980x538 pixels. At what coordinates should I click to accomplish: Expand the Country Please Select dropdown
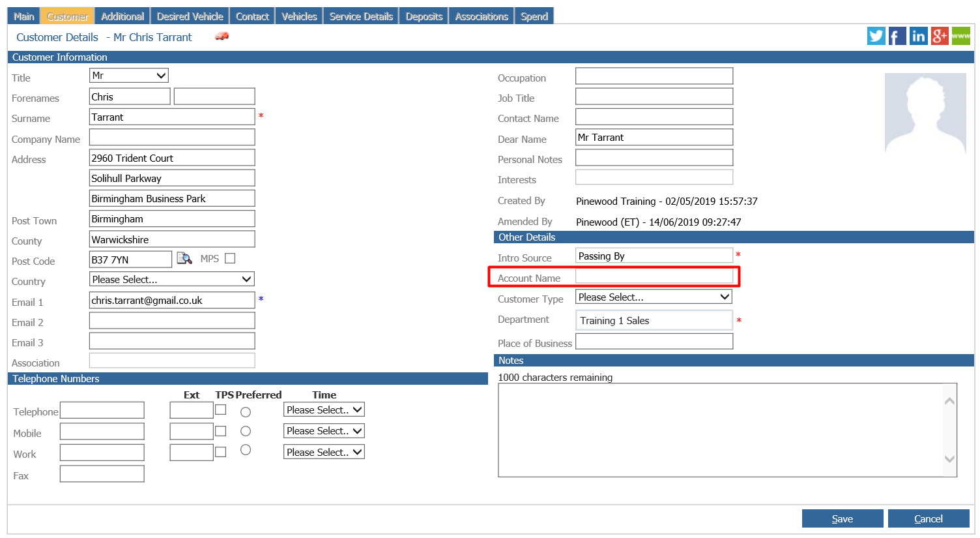click(172, 279)
